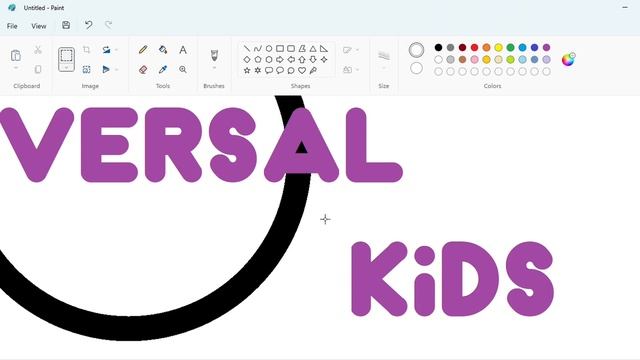Click the Cut scissors icon
Image resolution: width=640 pixels, height=360 pixels.
tap(38, 50)
